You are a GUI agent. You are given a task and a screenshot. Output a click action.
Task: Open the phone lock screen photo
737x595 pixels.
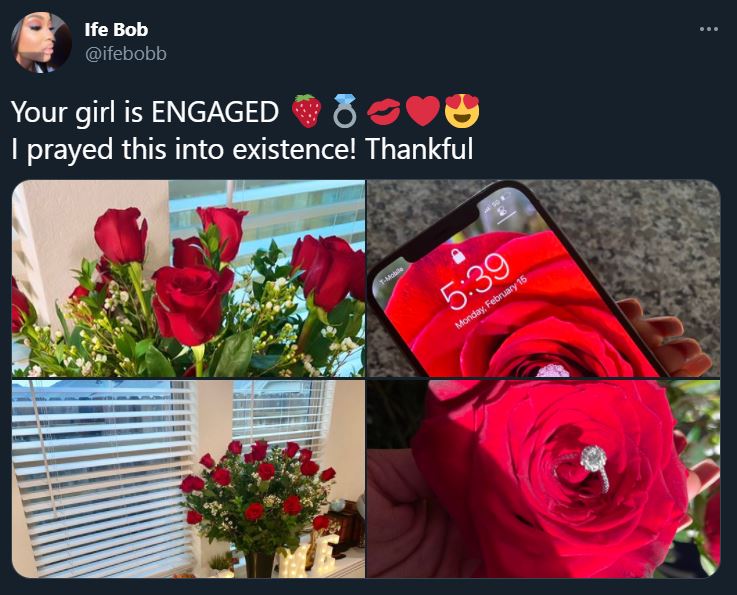(x=543, y=278)
